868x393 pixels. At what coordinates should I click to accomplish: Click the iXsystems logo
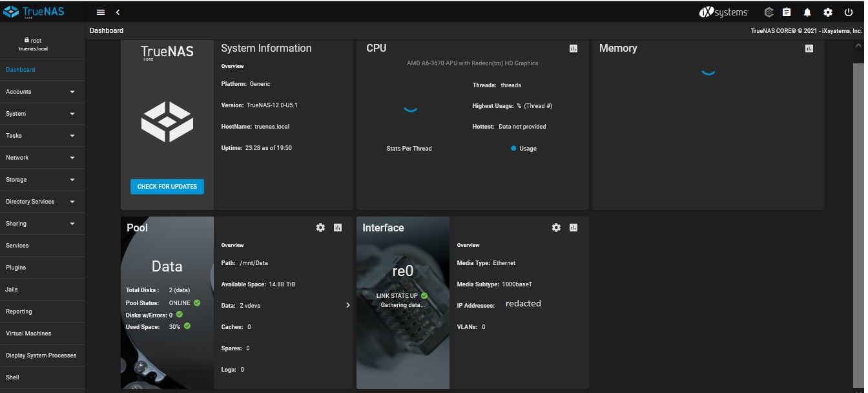point(724,12)
